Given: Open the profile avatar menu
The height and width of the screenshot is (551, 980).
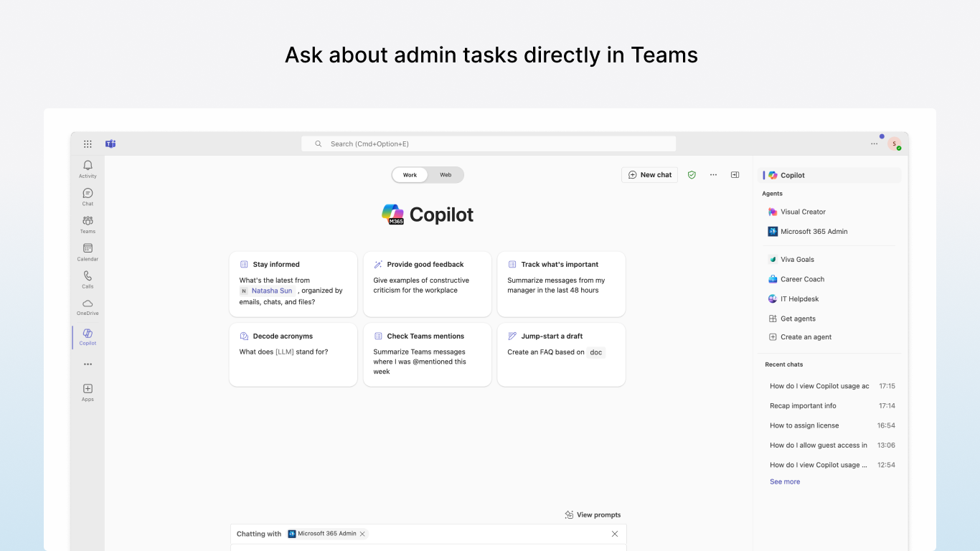Looking at the screenshot, I should click(x=894, y=143).
